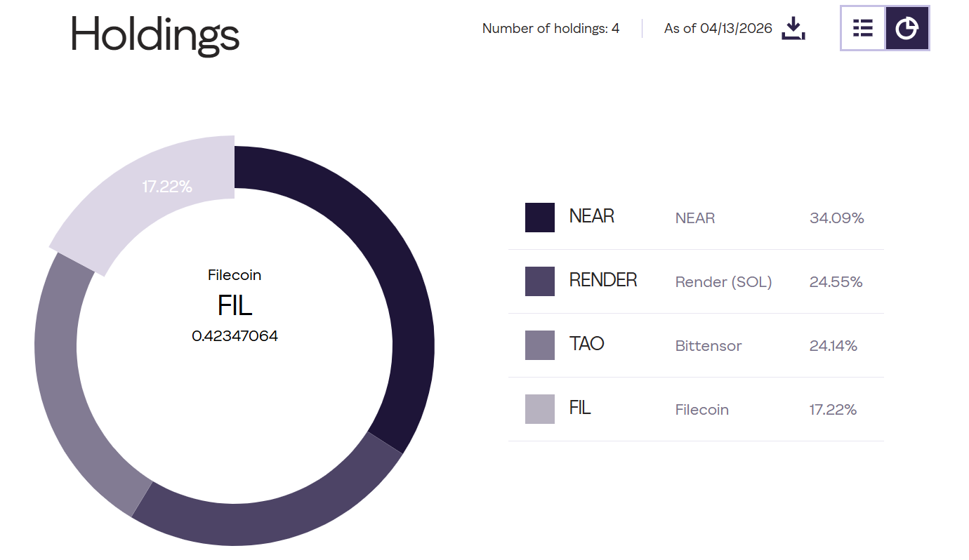Select the RENDER ticker in legend
The width and height of the screenshot is (969, 560).
tap(602, 280)
